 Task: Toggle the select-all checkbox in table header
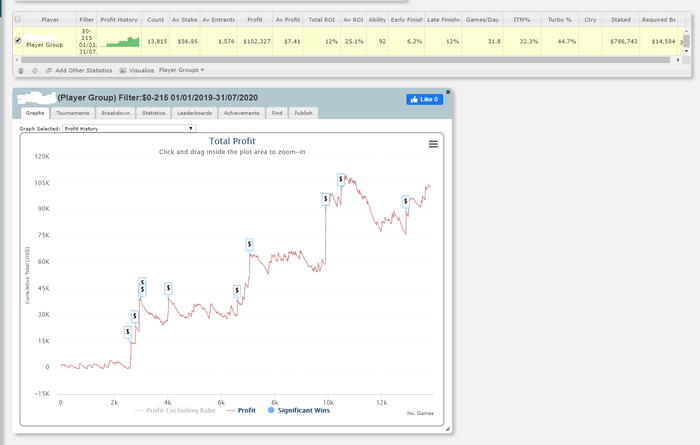pos(18,19)
